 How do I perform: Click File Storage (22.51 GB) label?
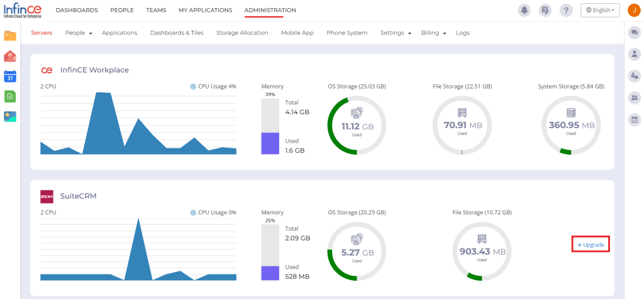click(x=462, y=87)
